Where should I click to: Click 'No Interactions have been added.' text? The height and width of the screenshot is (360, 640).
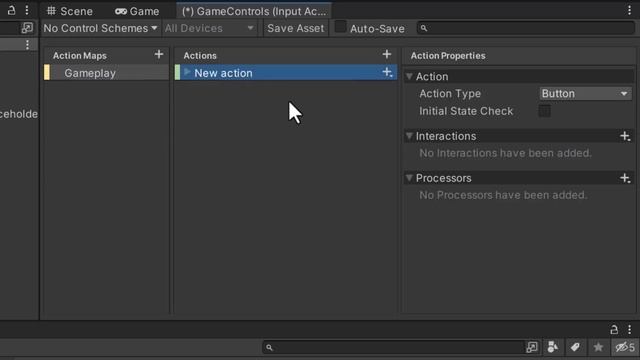pyautogui.click(x=505, y=153)
